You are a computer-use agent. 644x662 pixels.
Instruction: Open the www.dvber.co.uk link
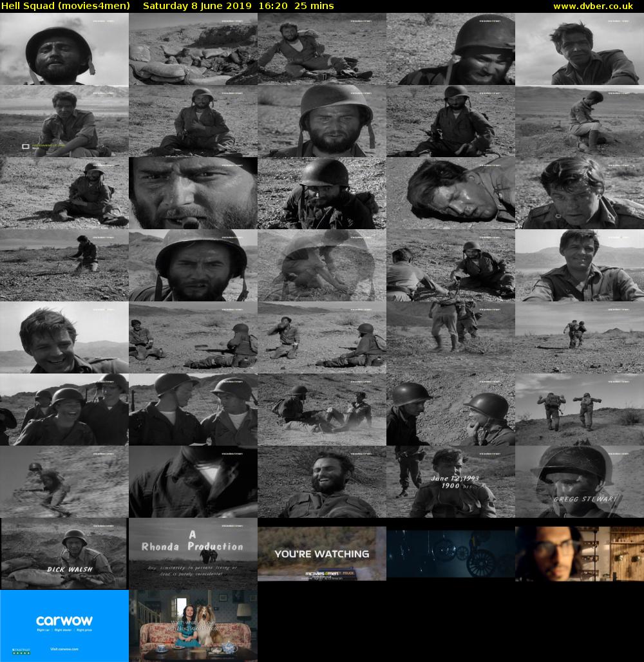point(596,6)
